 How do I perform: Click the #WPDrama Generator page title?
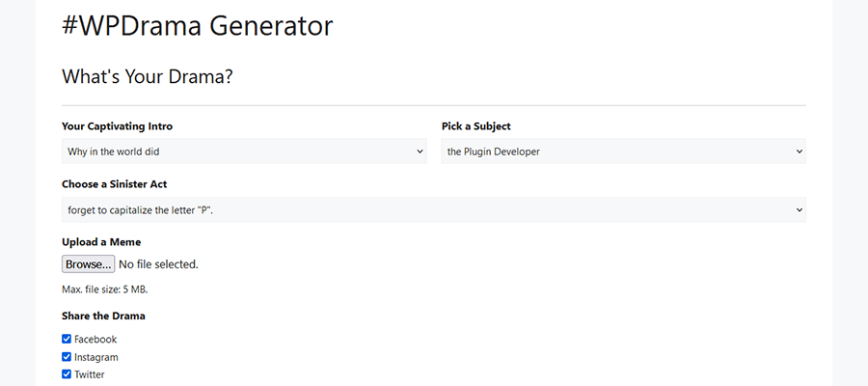click(197, 26)
